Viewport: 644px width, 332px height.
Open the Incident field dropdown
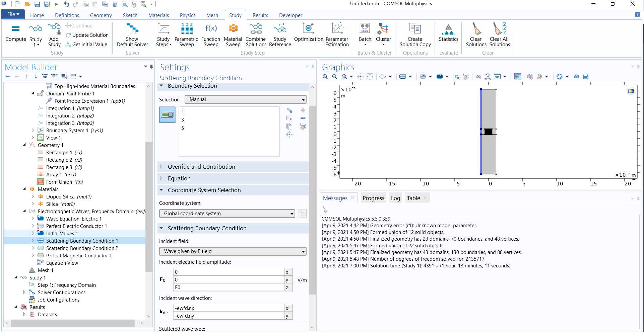pos(233,251)
